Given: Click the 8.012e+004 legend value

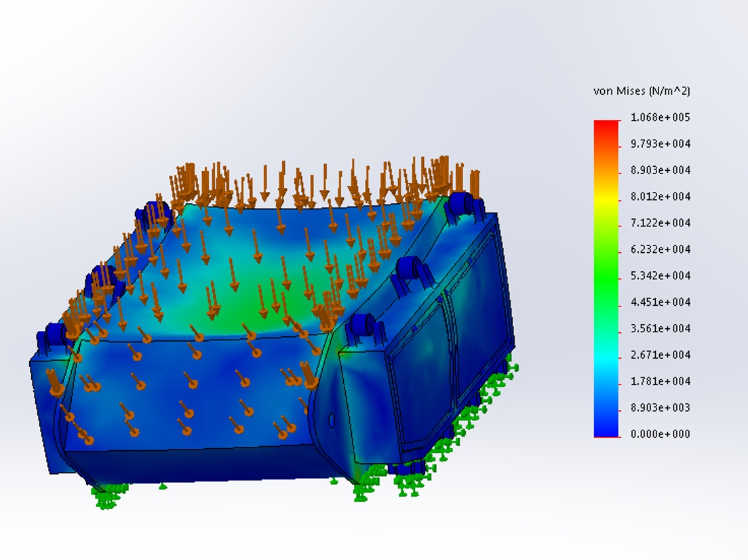Looking at the screenshot, I should click(661, 197).
